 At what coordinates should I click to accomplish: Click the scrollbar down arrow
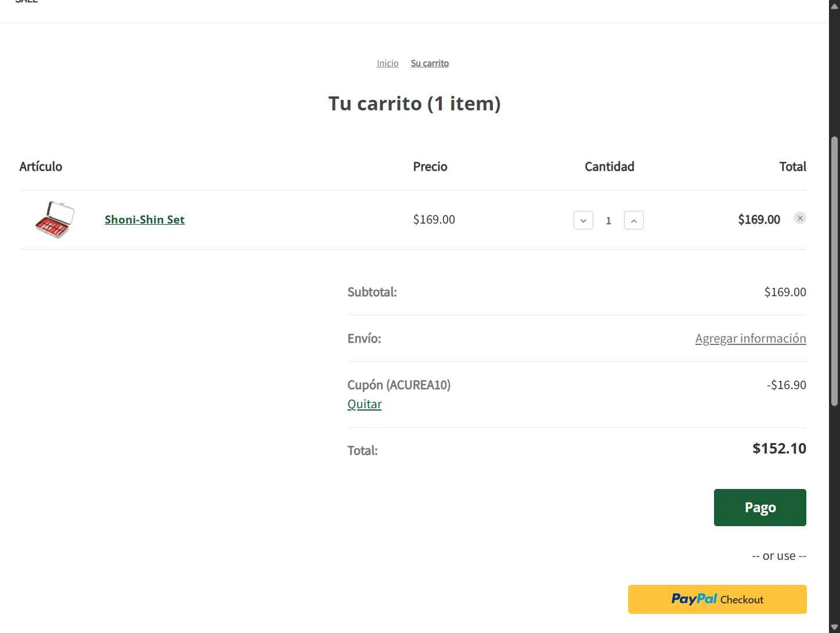pyautogui.click(x=835, y=627)
